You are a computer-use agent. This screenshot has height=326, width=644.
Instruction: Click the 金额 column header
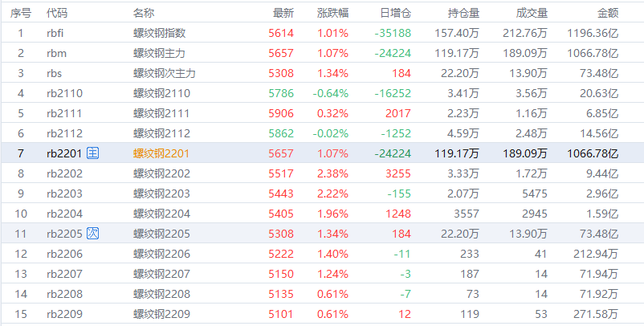pyautogui.click(x=608, y=13)
